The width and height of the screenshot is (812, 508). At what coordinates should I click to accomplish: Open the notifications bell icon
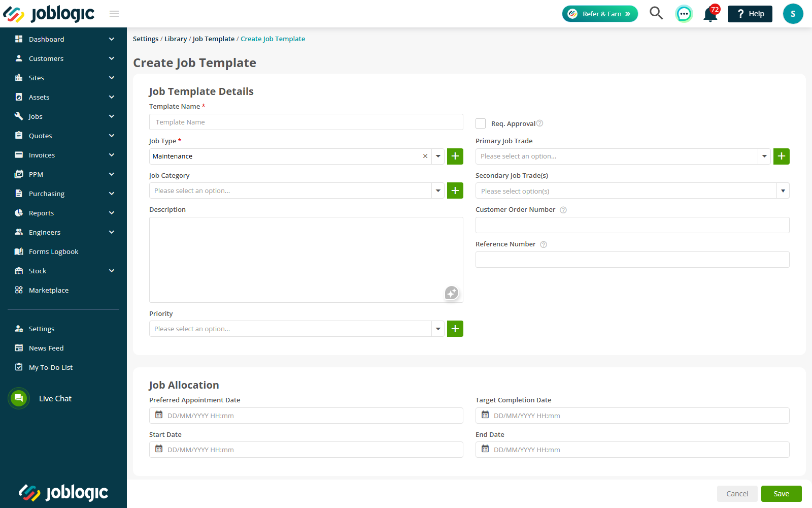coord(710,14)
